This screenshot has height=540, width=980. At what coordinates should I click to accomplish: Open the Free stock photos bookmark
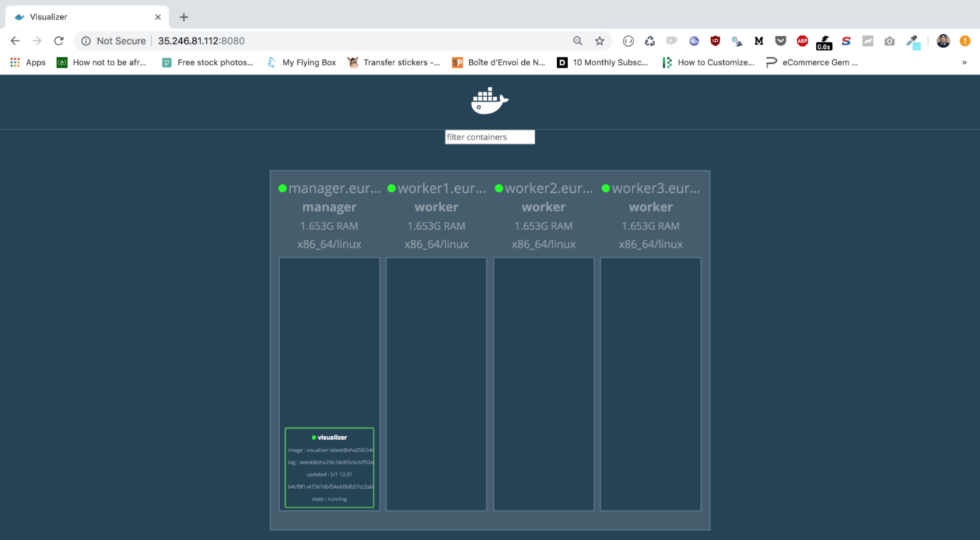point(208,62)
